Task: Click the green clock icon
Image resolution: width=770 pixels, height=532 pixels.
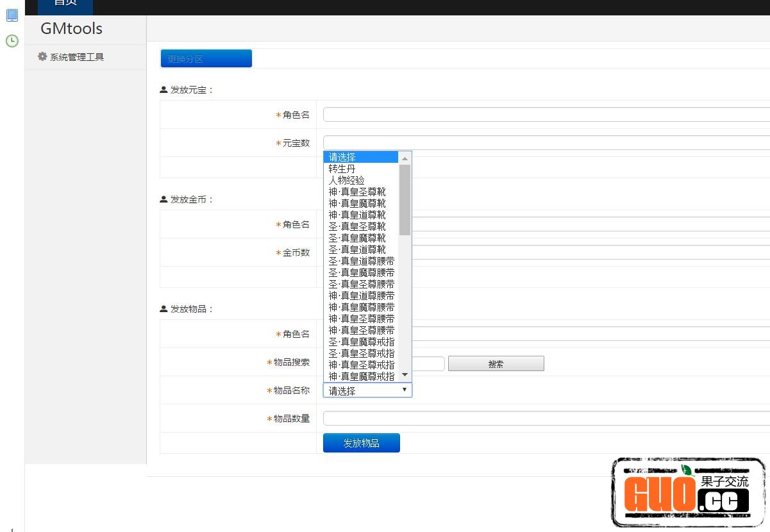Action: point(12,41)
